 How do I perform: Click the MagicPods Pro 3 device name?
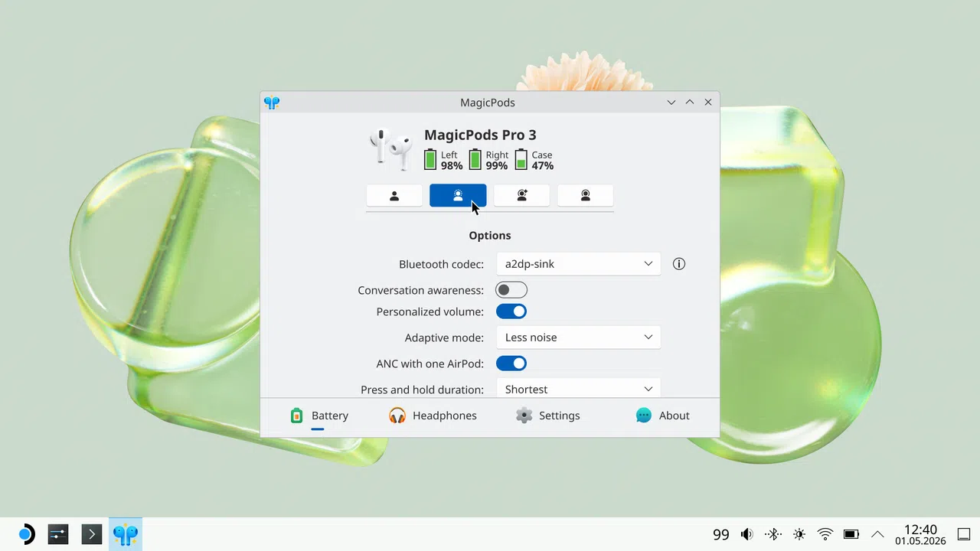pyautogui.click(x=480, y=135)
